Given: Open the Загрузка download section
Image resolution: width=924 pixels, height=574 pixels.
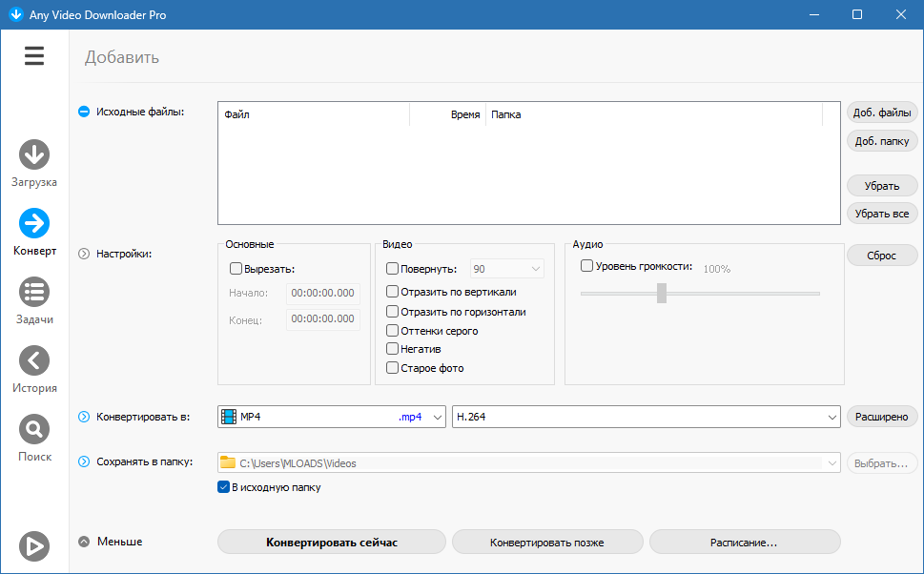Looking at the screenshot, I should click(x=34, y=154).
